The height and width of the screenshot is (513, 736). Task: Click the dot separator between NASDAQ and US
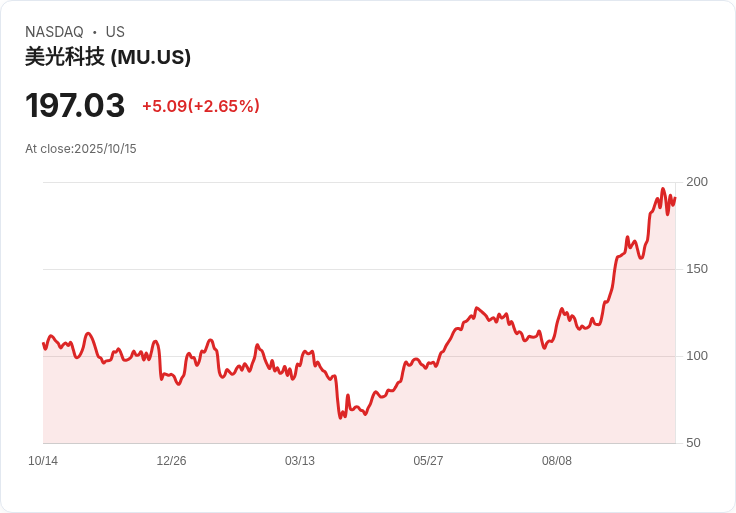click(x=95, y=32)
